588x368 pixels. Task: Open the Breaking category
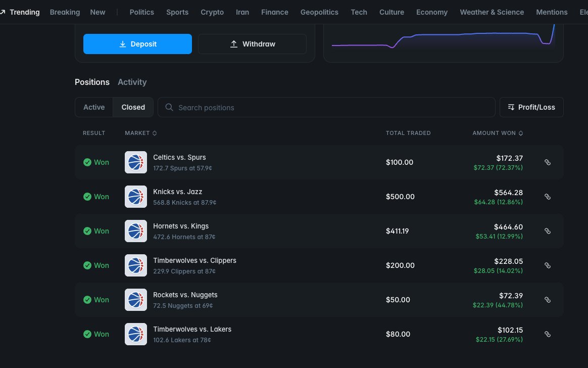(65, 12)
